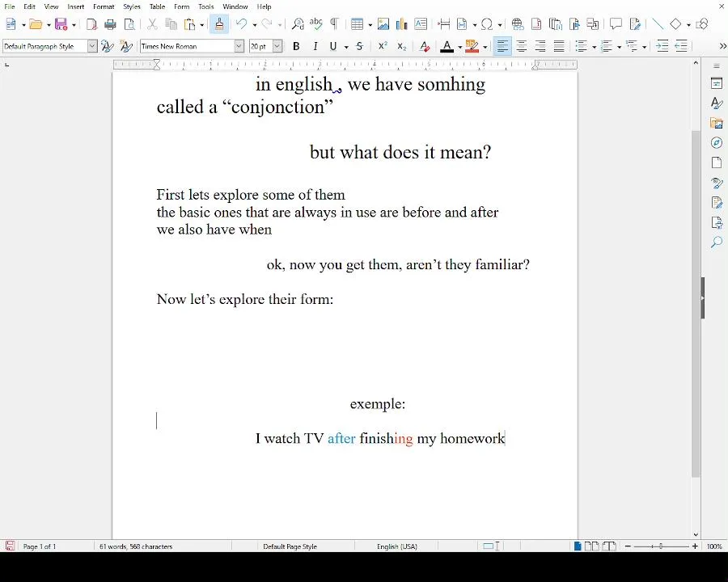The width and height of the screenshot is (728, 582).
Task: Insert basic shapes diamond icon
Action: [x=676, y=24]
